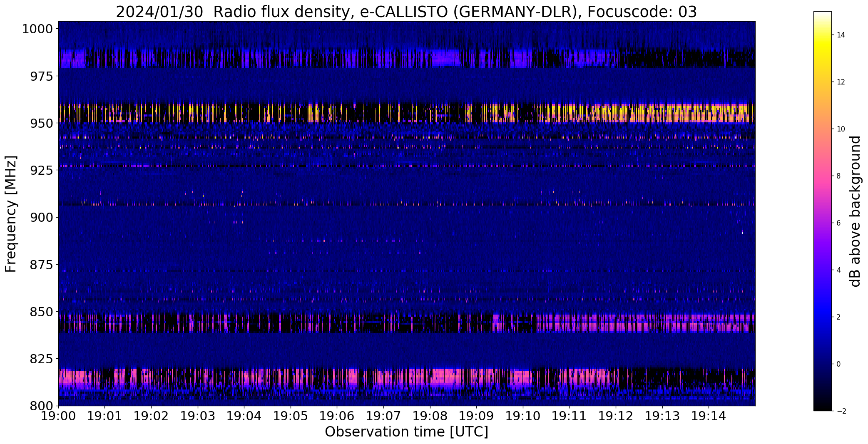The width and height of the screenshot is (868, 444).
Task: Click the 19:11 time tick label
Action: [x=569, y=416]
